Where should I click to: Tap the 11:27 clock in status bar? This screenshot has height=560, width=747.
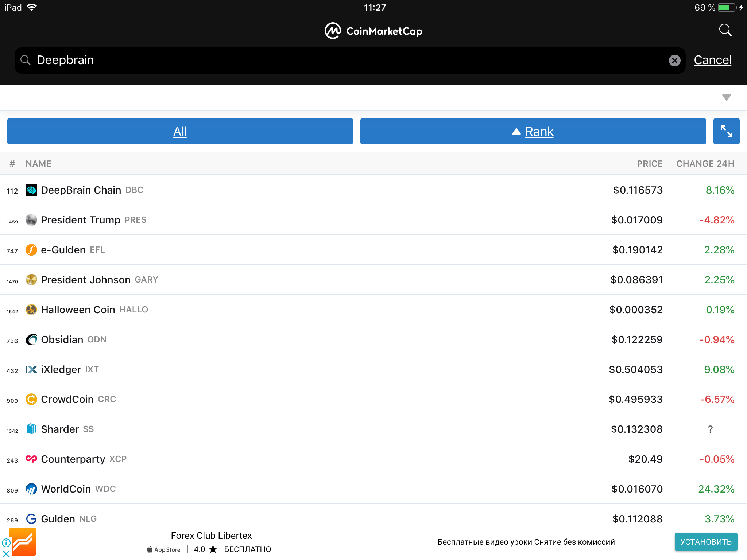click(x=375, y=7)
